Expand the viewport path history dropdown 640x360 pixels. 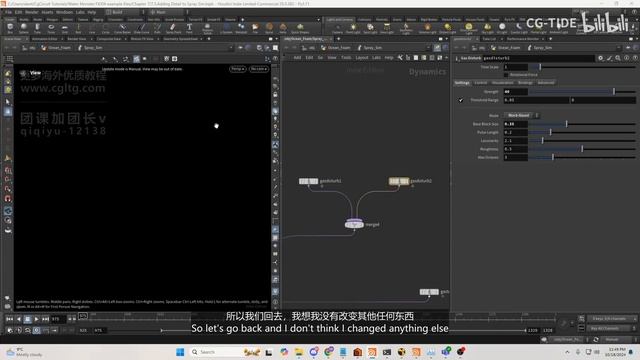click(231, 48)
